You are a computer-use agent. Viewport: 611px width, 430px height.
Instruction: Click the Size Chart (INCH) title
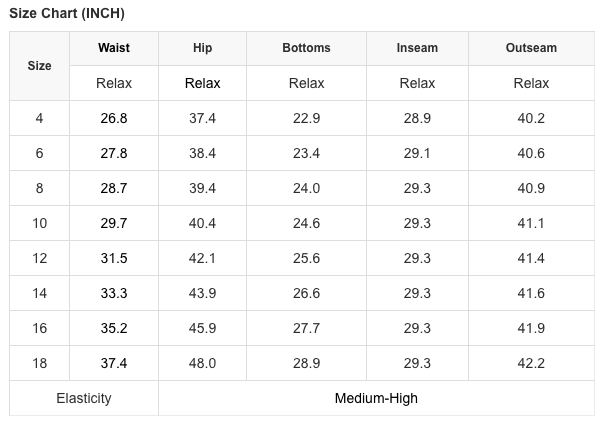(67, 13)
